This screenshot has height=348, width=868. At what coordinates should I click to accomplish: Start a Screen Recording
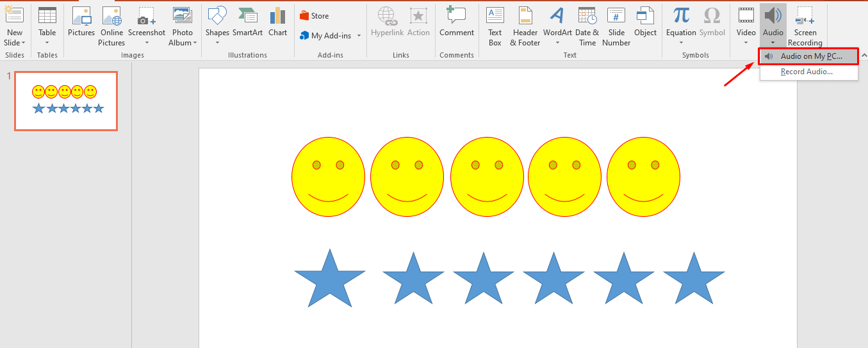(805, 26)
